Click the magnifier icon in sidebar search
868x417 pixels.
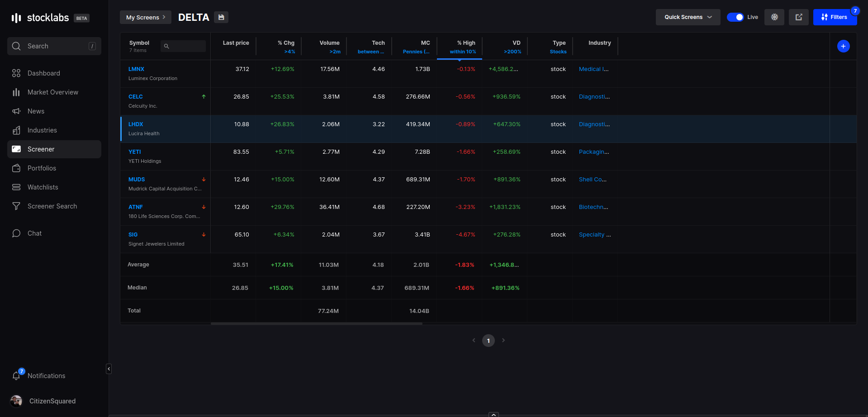click(x=16, y=46)
